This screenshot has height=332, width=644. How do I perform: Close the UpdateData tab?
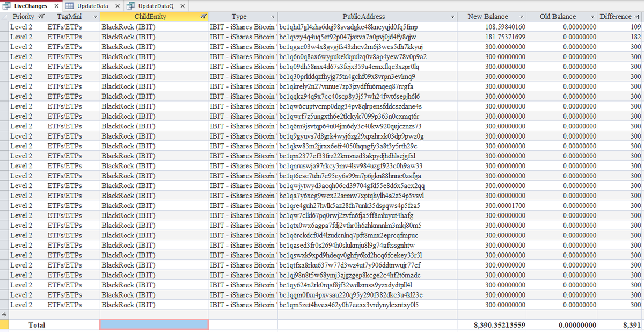tap(116, 6)
